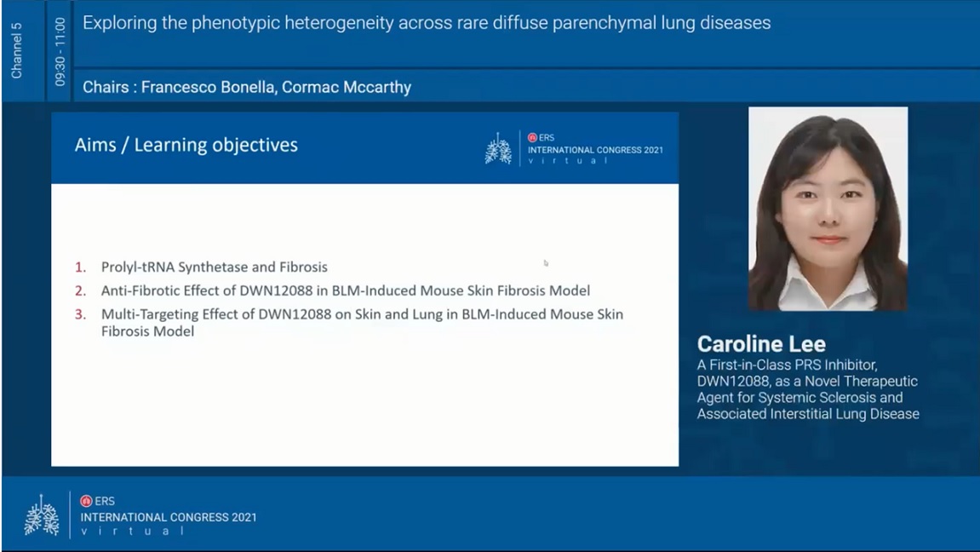Click the lung logo in the slide header
The height and width of the screenshot is (552, 980).
pos(498,148)
